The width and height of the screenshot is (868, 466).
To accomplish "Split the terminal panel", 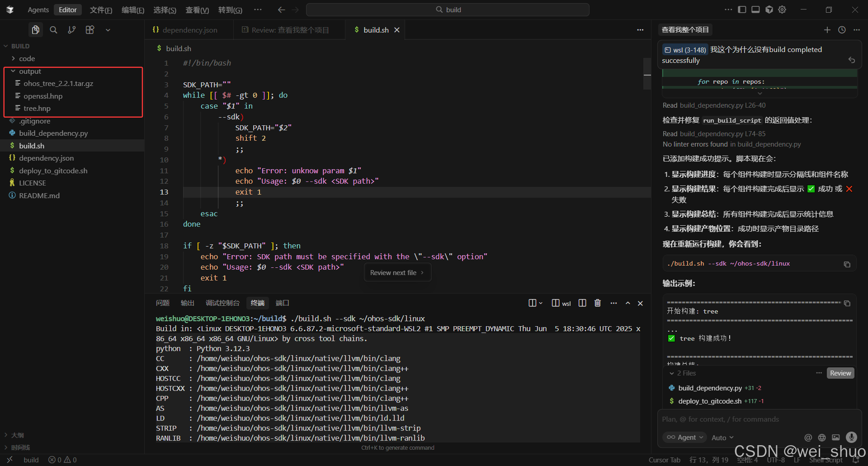I will click(x=582, y=303).
